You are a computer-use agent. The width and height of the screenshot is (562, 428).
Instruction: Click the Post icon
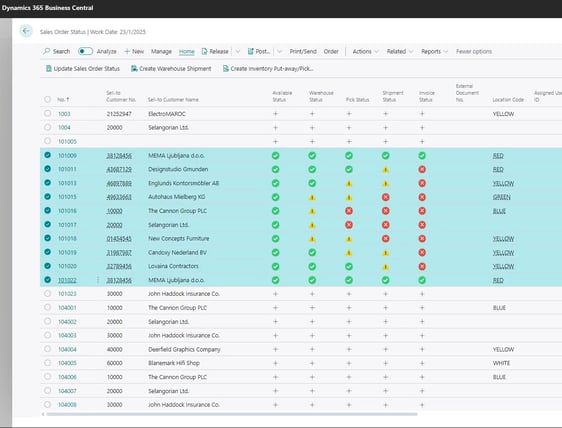[251, 51]
